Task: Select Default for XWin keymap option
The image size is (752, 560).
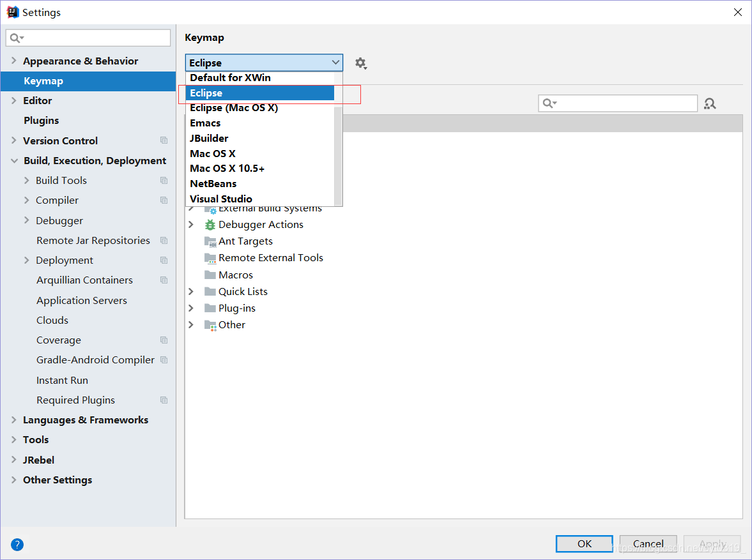Action: tap(259, 78)
